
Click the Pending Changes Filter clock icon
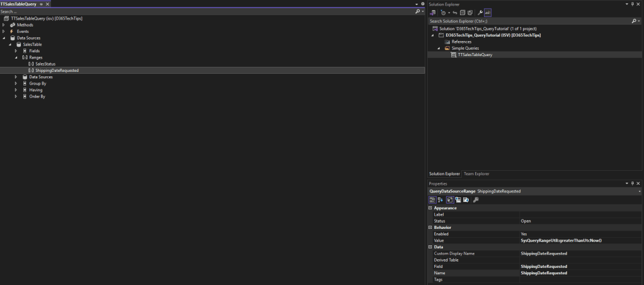coord(444,13)
